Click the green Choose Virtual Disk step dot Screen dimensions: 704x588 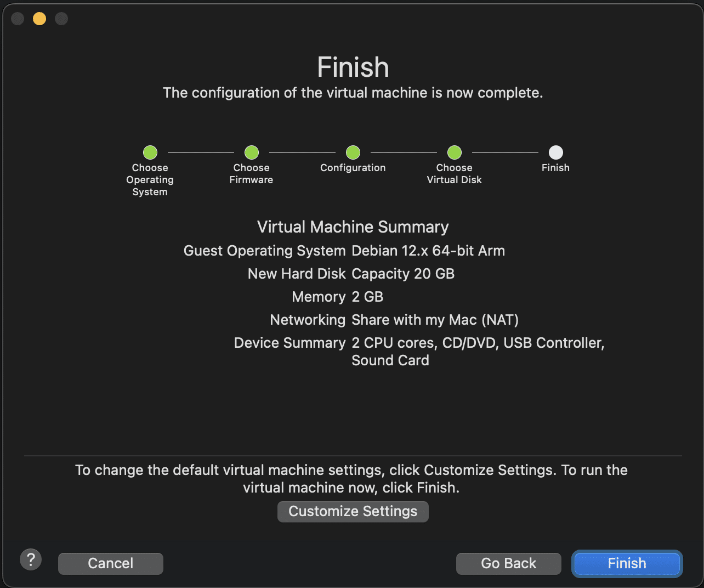(454, 152)
